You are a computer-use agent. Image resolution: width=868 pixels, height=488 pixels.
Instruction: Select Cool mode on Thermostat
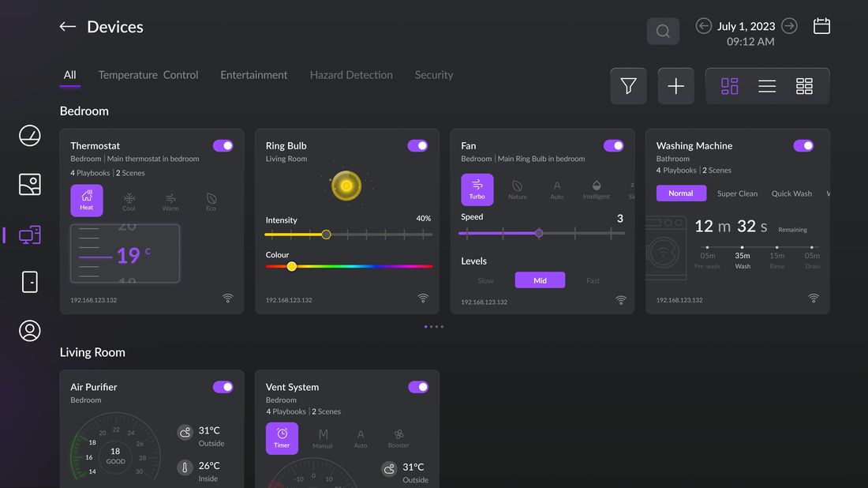129,201
